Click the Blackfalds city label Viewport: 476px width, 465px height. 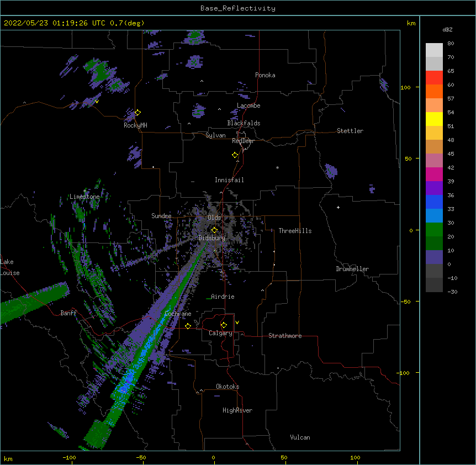[x=244, y=123]
